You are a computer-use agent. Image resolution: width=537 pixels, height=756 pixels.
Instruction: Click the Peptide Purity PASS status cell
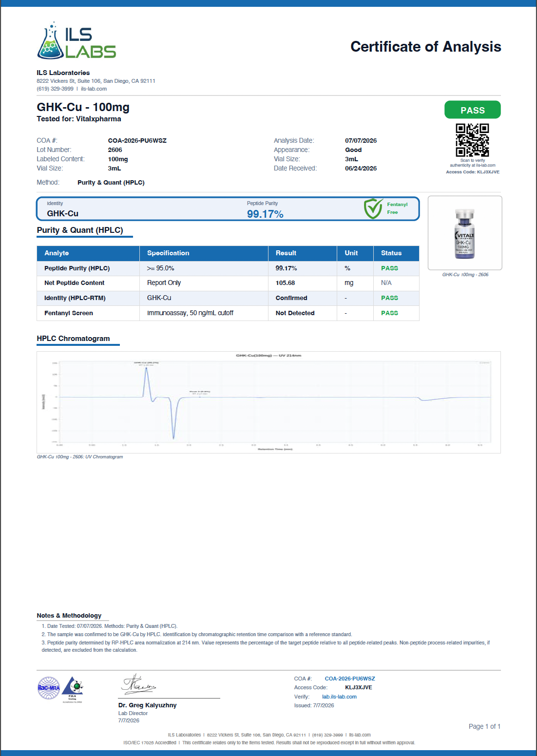[x=389, y=268]
